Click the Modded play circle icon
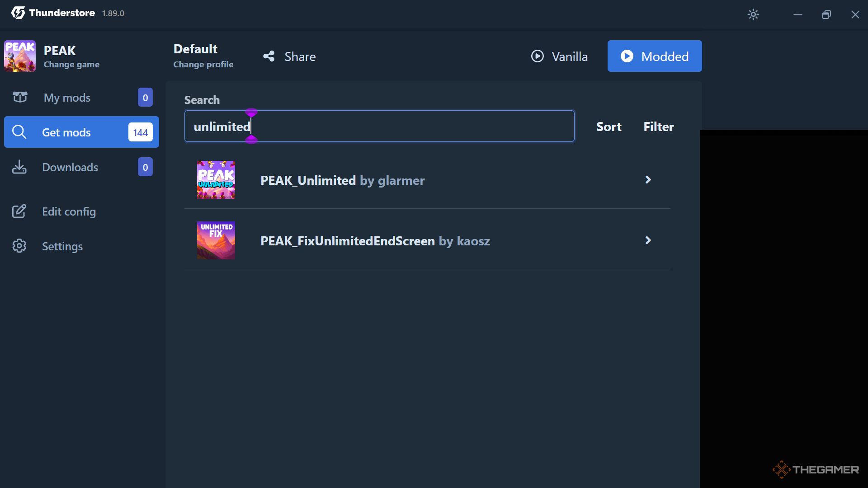The width and height of the screenshot is (868, 488). click(x=627, y=56)
